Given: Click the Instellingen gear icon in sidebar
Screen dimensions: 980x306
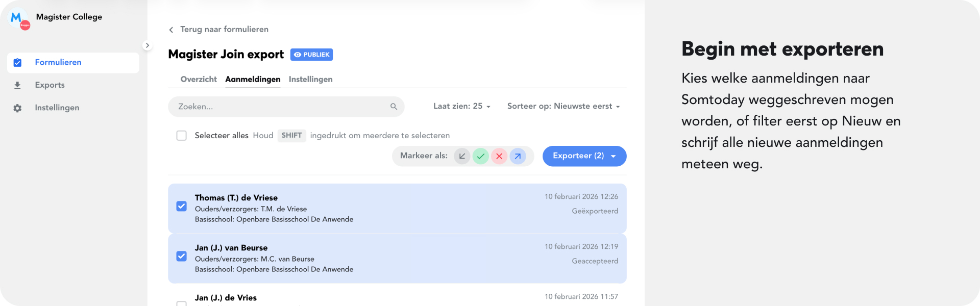Looking at the screenshot, I should (x=17, y=108).
